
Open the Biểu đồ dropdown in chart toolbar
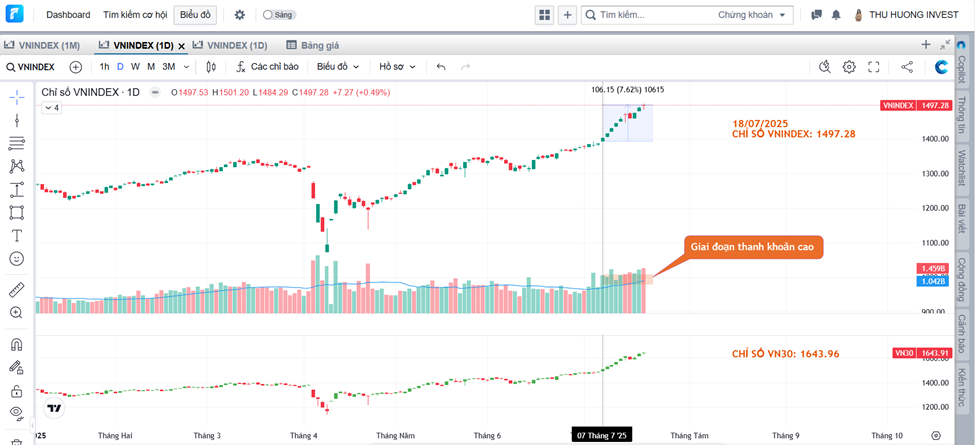point(338,67)
